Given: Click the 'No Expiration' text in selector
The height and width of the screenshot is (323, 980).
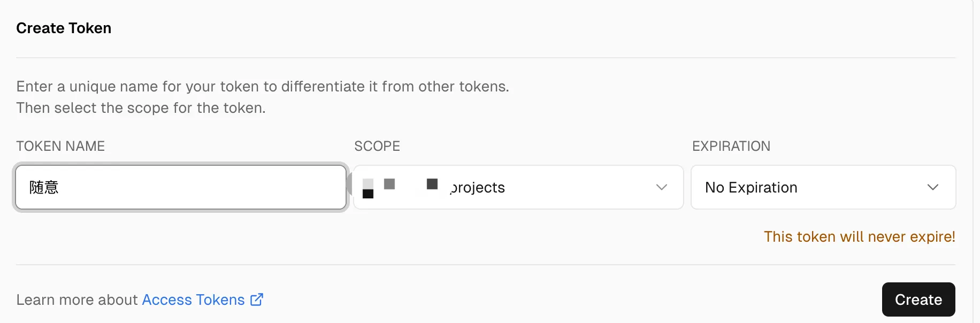Looking at the screenshot, I should tap(751, 187).
